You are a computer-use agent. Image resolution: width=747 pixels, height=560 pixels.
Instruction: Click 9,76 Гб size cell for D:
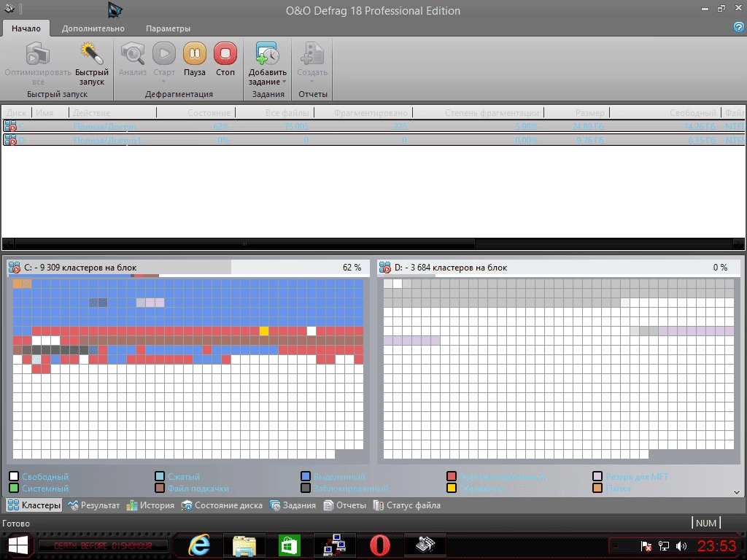pos(589,141)
